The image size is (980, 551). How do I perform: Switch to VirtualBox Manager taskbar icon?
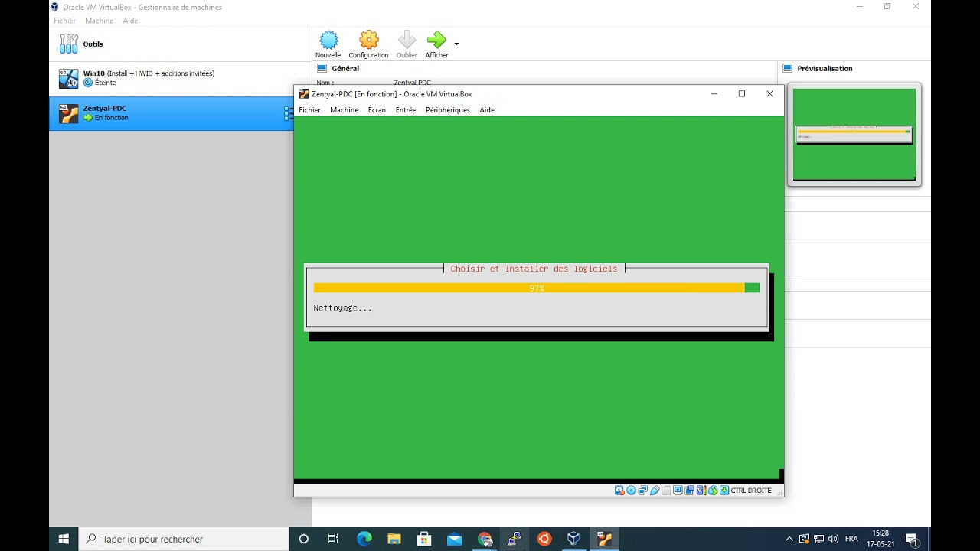[x=574, y=539]
